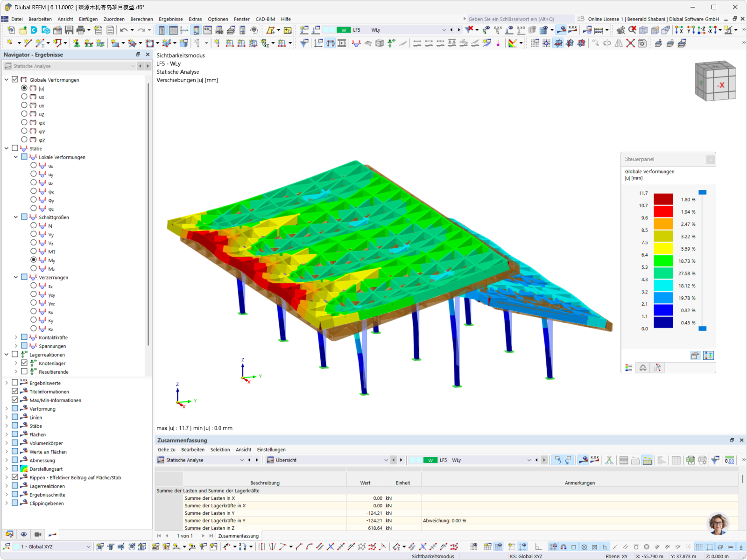The width and height of the screenshot is (747, 560).
Task: Switch to the Zusammenfassung tab at the bottom
Action: pos(238,536)
